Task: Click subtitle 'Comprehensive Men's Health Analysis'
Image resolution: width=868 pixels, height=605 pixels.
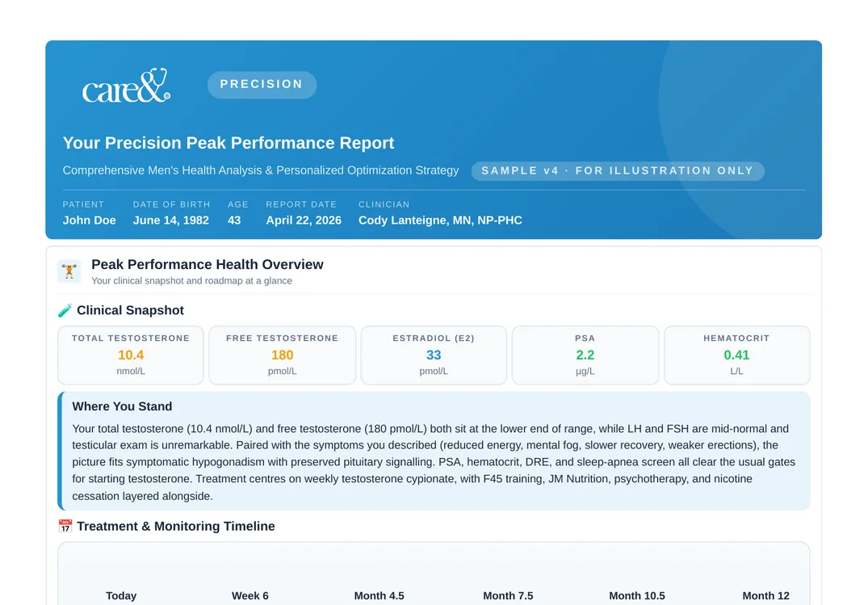Action: pyautogui.click(x=161, y=170)
